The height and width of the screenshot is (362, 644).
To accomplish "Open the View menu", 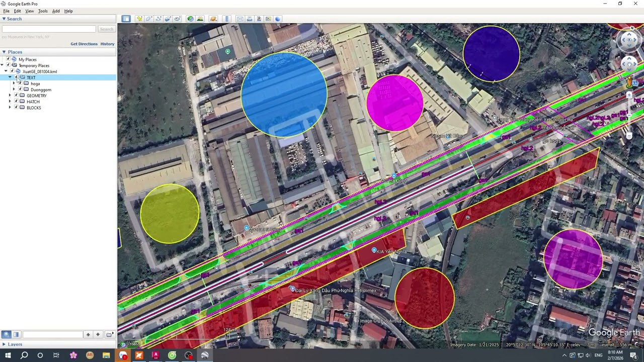I will click(30, 11).
